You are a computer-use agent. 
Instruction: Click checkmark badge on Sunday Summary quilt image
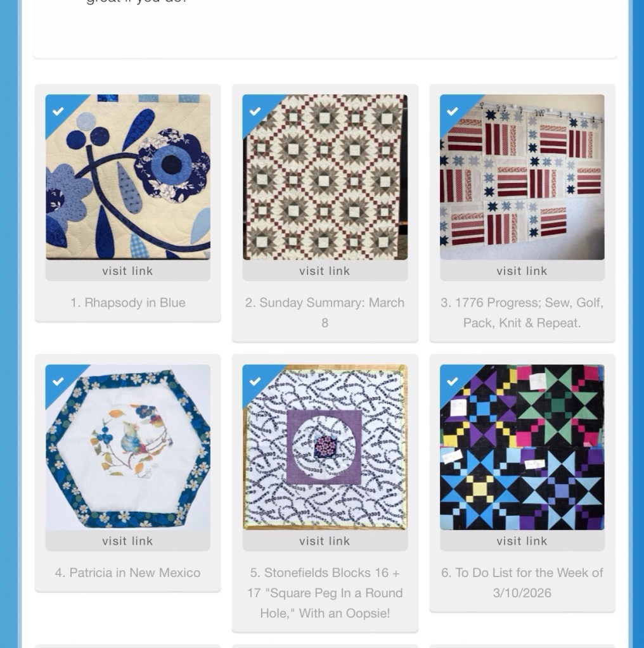255,111
